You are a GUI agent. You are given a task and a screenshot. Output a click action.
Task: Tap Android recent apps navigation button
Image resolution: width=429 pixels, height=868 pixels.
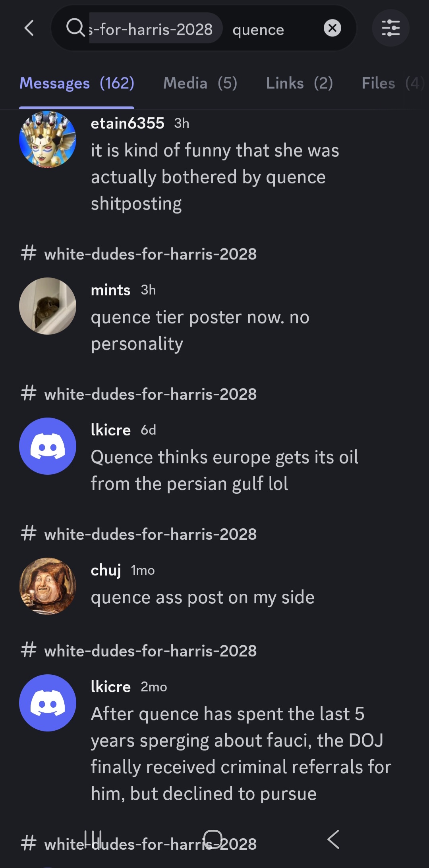pos(93,839)
